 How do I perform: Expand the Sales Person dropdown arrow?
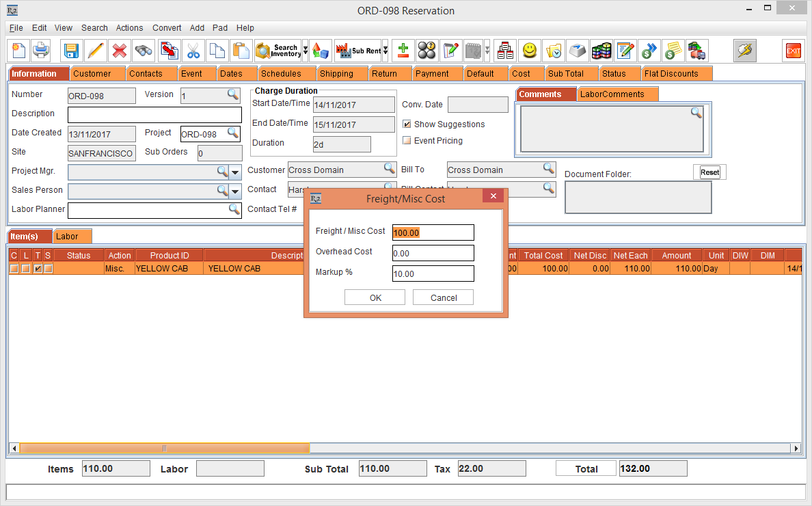235,191
